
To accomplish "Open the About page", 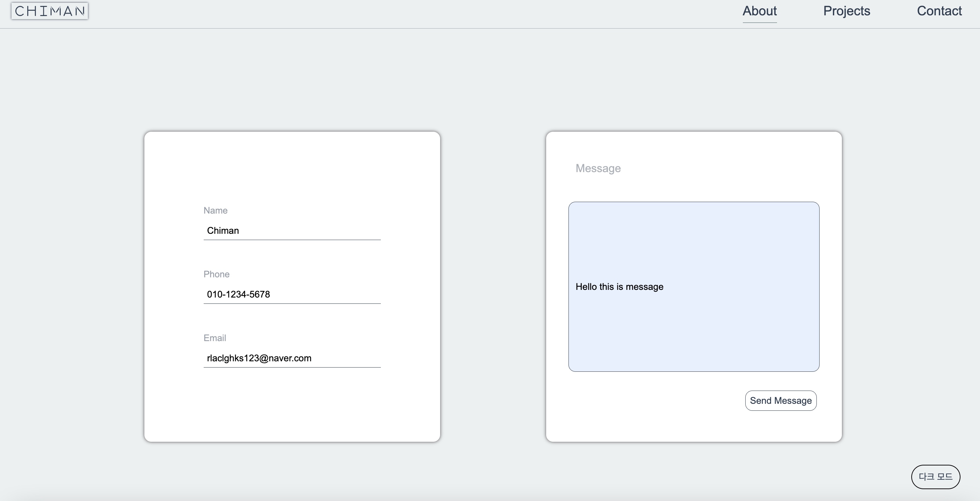I will (x=759, y=11).
